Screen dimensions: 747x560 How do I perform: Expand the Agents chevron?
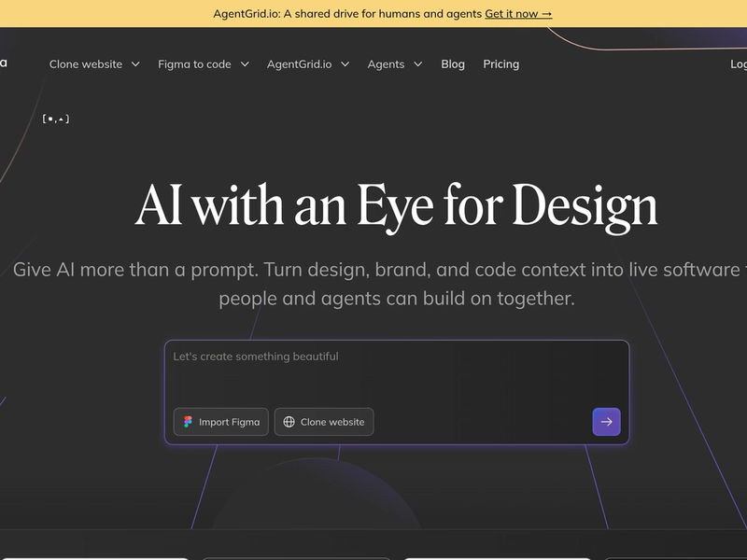pos(417,64)
